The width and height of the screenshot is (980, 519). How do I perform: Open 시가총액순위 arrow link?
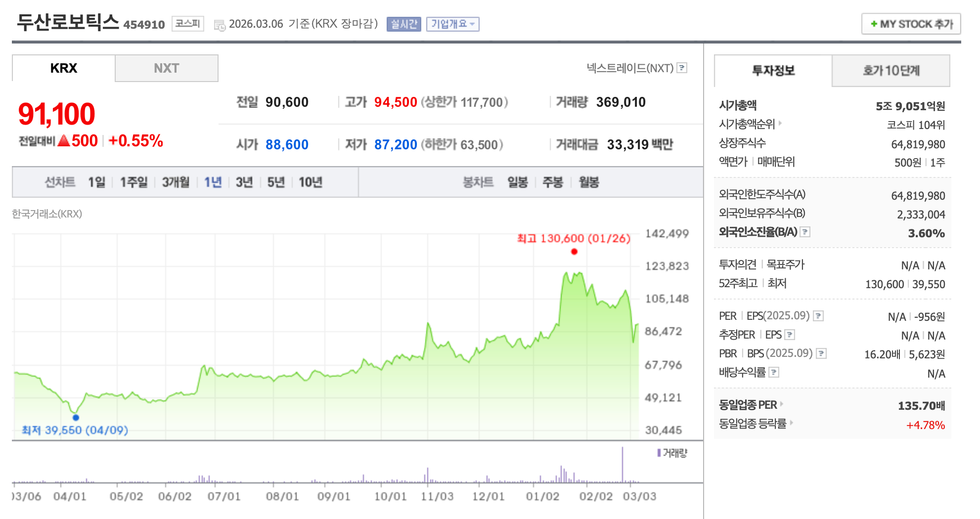(780, 123)
